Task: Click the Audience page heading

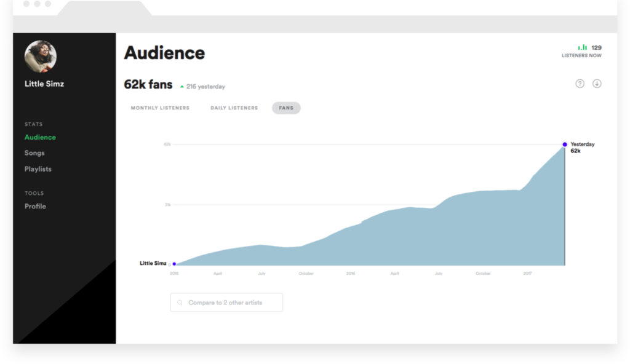Action: (164, 53)
